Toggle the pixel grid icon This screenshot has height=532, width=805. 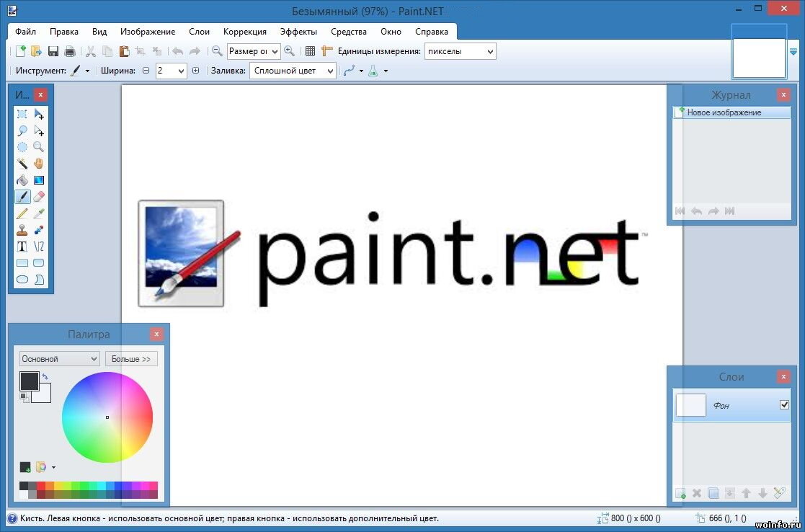tap(310, 51)
